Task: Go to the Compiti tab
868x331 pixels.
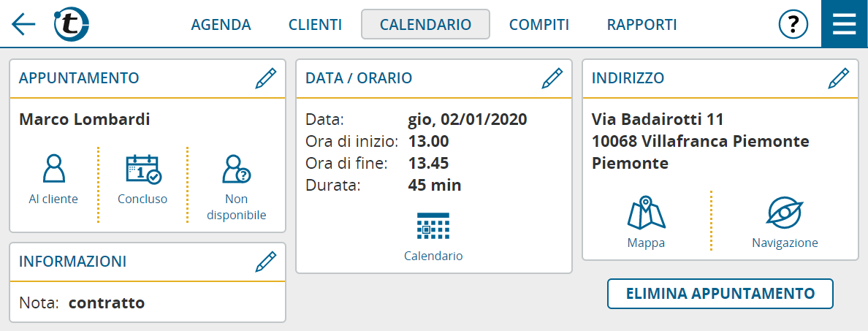Action: coord(539,24)
